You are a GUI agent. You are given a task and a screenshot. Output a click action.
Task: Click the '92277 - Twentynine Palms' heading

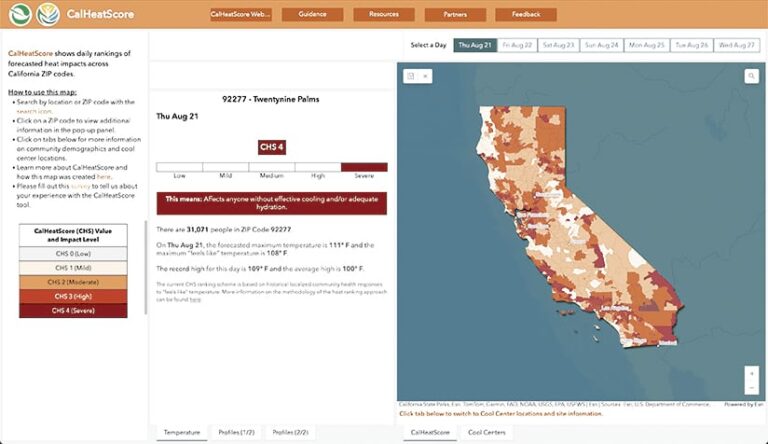tap(270, 99)
